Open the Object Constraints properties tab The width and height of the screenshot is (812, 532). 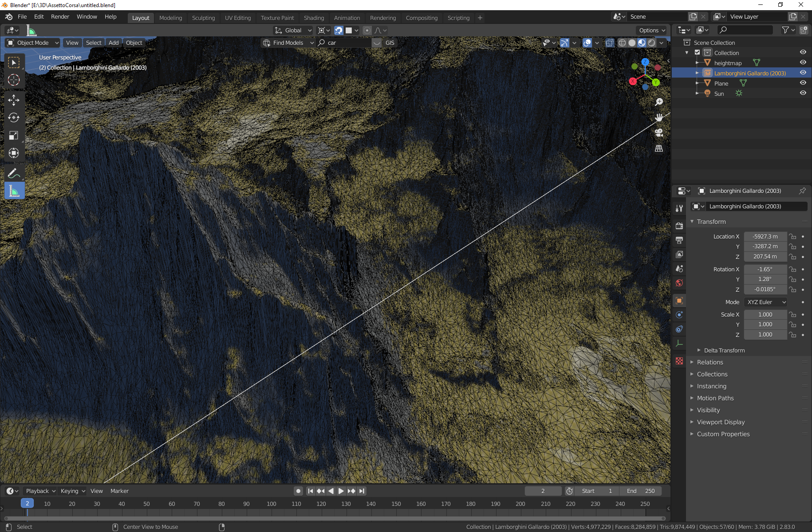[x=679, y=329]
